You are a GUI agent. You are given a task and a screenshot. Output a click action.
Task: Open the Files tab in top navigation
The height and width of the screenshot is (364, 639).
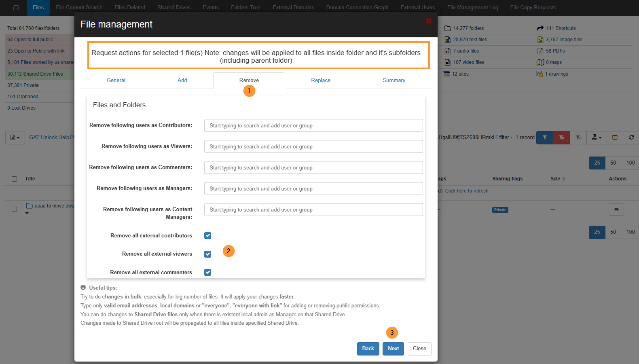(x=38, y=8)
